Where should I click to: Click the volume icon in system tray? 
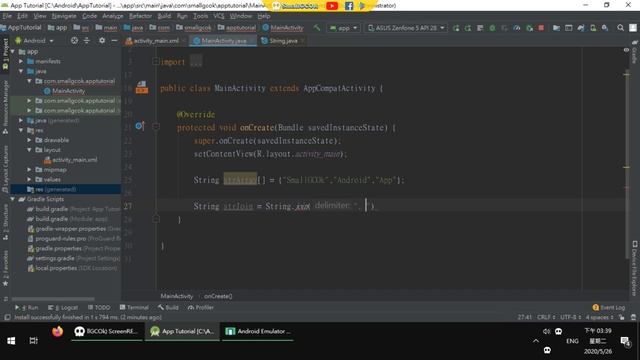pyautogui.click(x=547, y=331)
